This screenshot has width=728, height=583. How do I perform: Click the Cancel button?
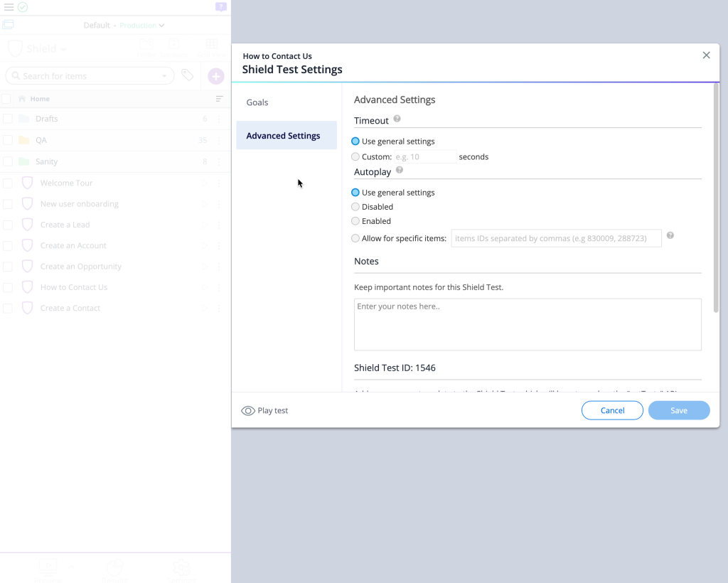tap(612, 410)
